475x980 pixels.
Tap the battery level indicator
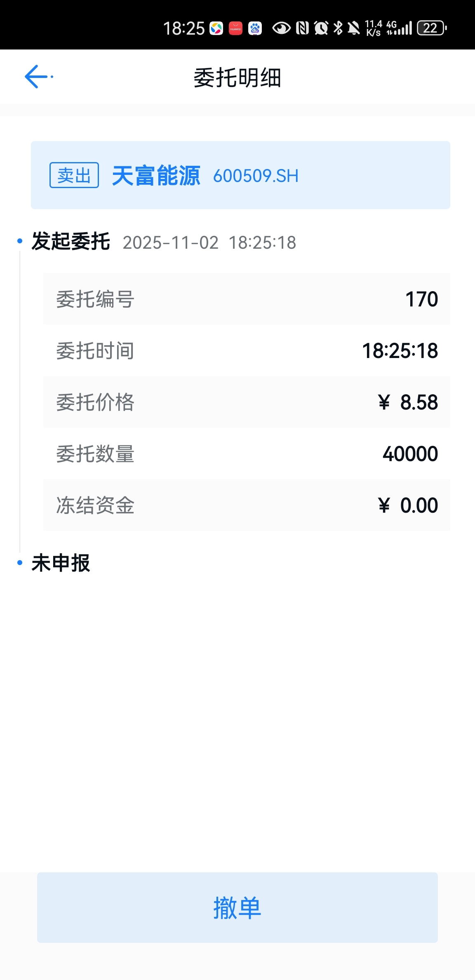click(432, 28)
